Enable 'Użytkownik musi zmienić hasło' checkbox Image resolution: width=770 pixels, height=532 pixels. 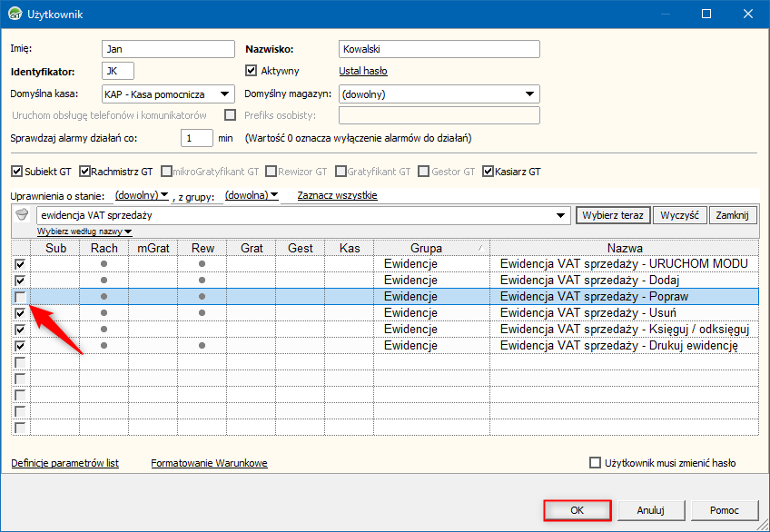596,462
